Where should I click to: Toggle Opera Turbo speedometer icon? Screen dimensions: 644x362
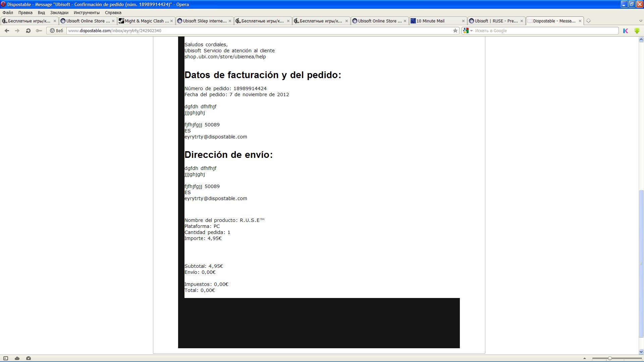[29, 358]
